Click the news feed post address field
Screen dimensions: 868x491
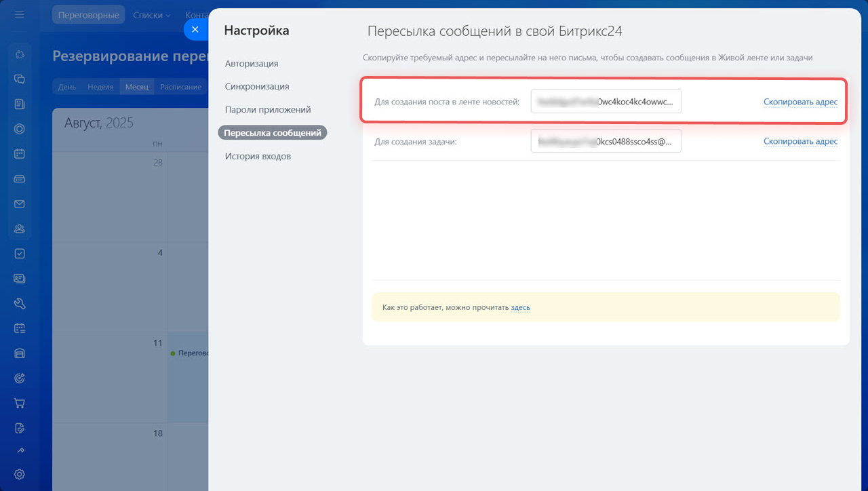click(x=606, y=102)
